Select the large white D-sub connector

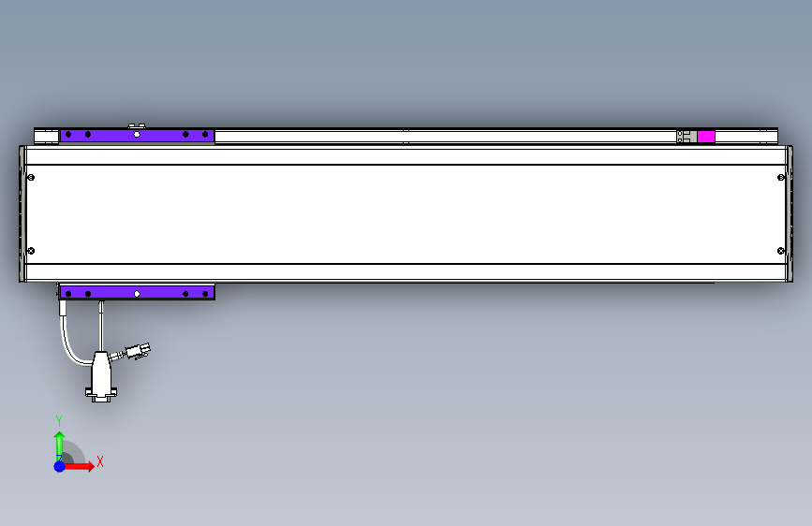click(101, 377)
